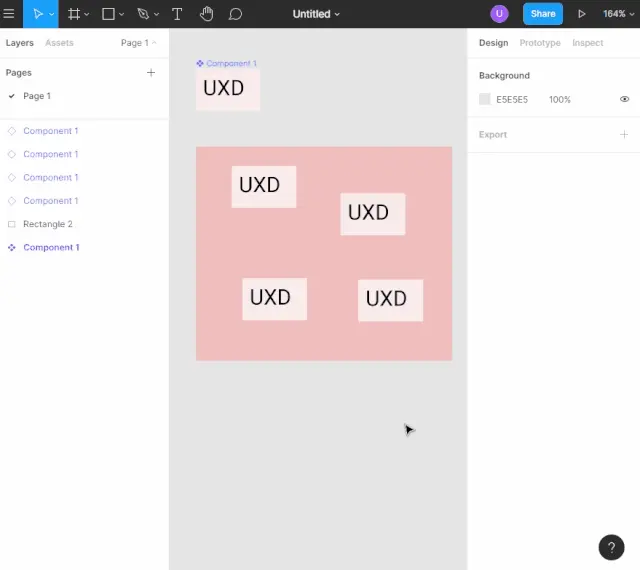Open the Pen tool dropdown chevron
This screenshot has width=640, height=570.
click(156, 14)
